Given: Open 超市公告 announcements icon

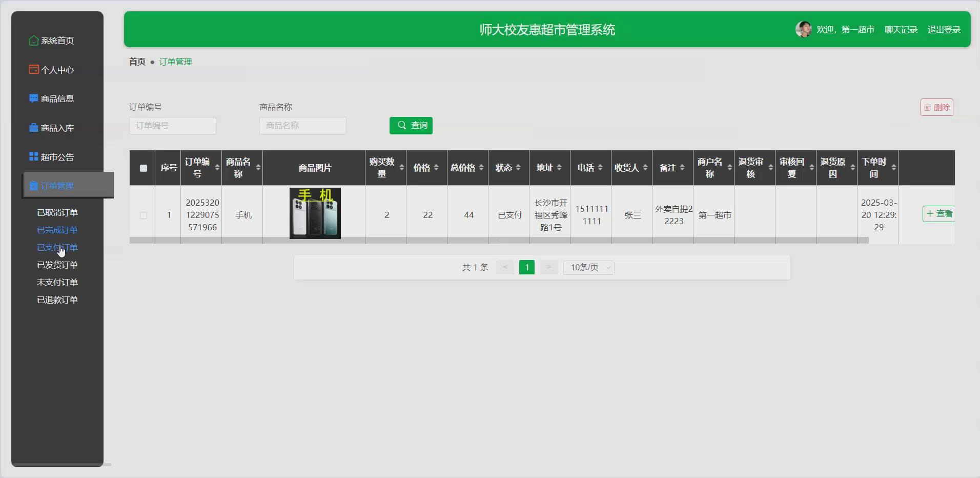Looking at the screenshot, I should [33, 157].
